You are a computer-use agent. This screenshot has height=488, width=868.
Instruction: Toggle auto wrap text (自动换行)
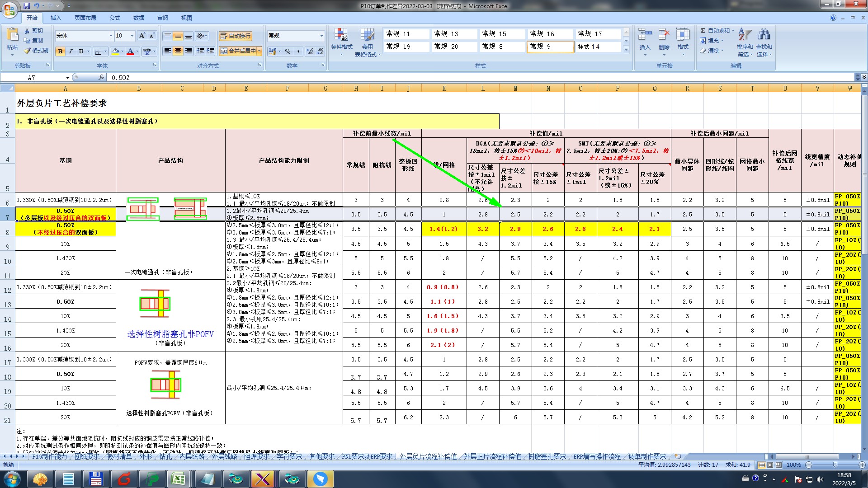(235, 36)
